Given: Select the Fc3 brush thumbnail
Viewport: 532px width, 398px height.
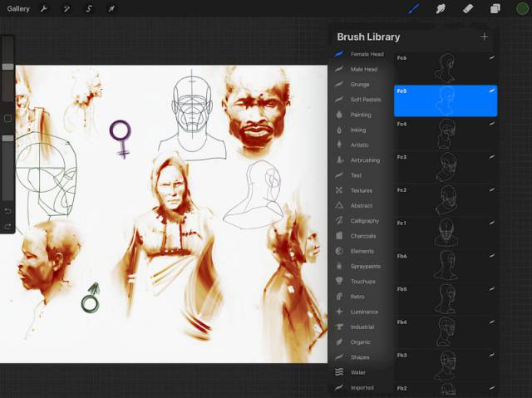Looking at the screenshot, I should (446, 167).
